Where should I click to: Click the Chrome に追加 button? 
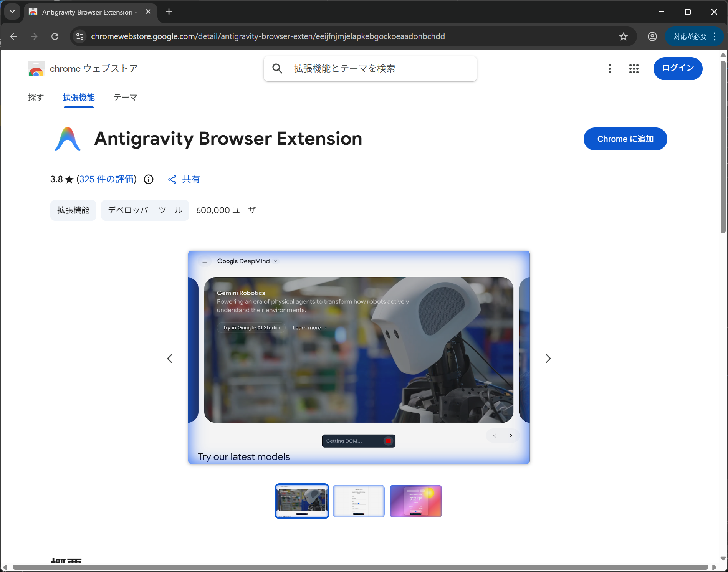tap(625, 139)
